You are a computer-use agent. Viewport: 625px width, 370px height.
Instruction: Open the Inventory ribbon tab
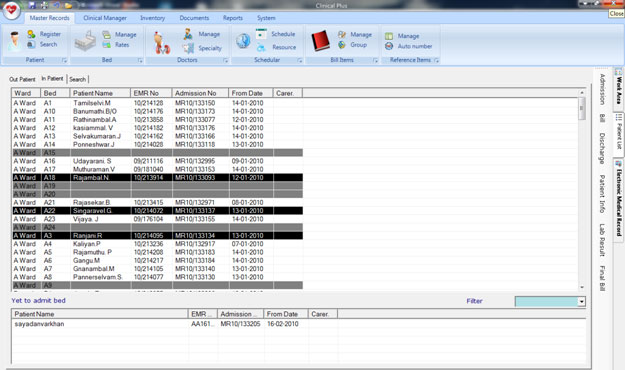(152, 18)
